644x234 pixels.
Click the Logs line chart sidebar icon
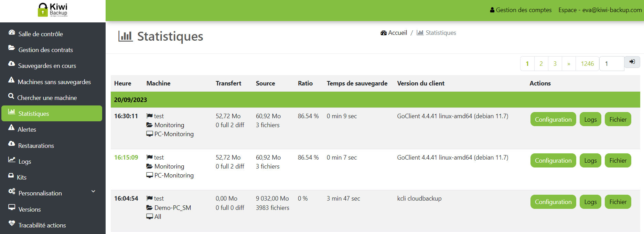[12, 160]
